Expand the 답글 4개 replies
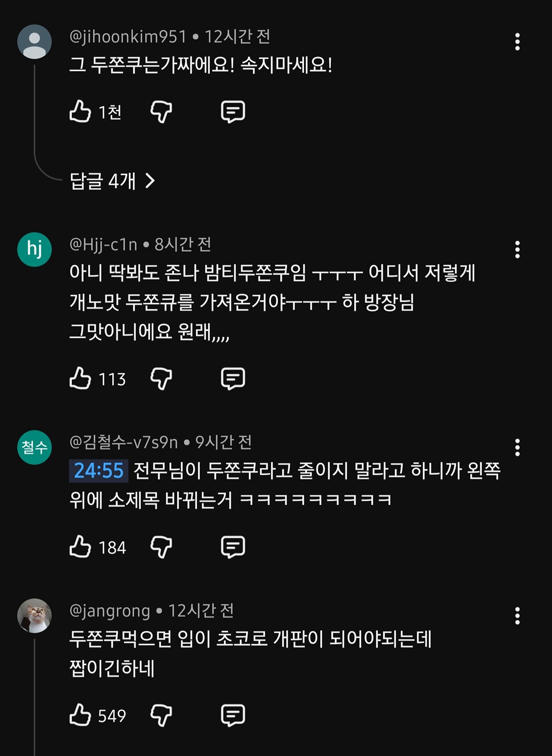This screenshot has height=756, width=552. (x=112, y=181)
